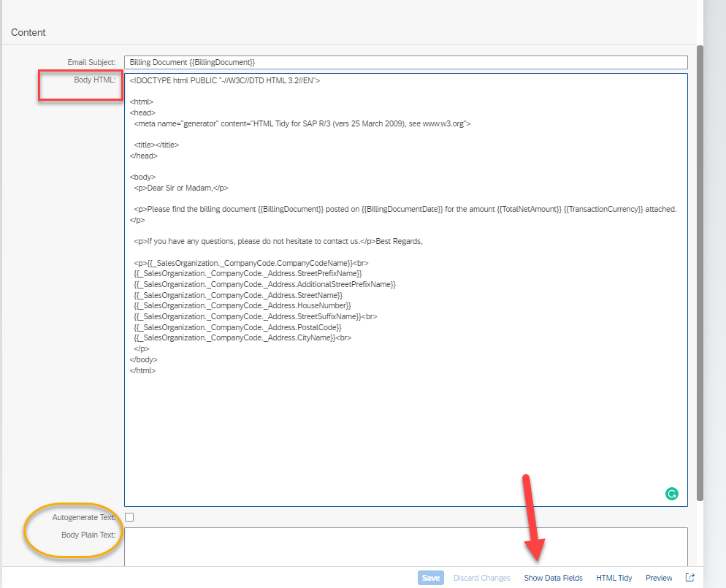Viewport: 726px width, 588px height.
Task: Run HTML Tidy on the body
Action: [614, 577]
